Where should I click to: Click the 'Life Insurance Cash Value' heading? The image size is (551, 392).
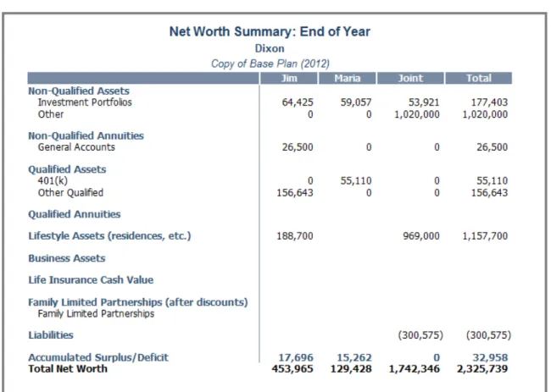tap(91, 280)
